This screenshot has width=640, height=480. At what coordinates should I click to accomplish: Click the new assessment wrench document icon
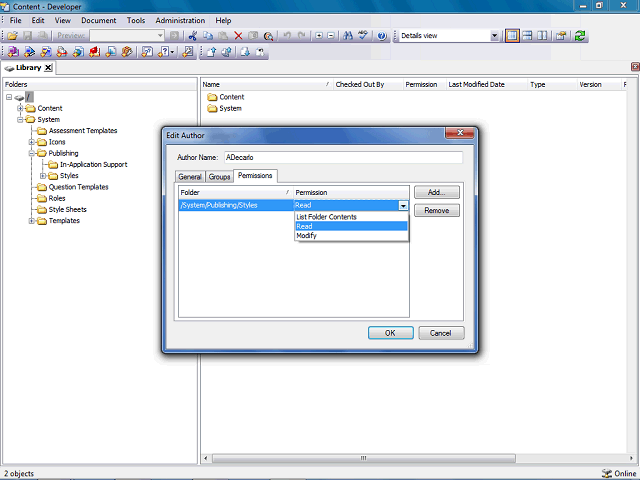(188, 52)
